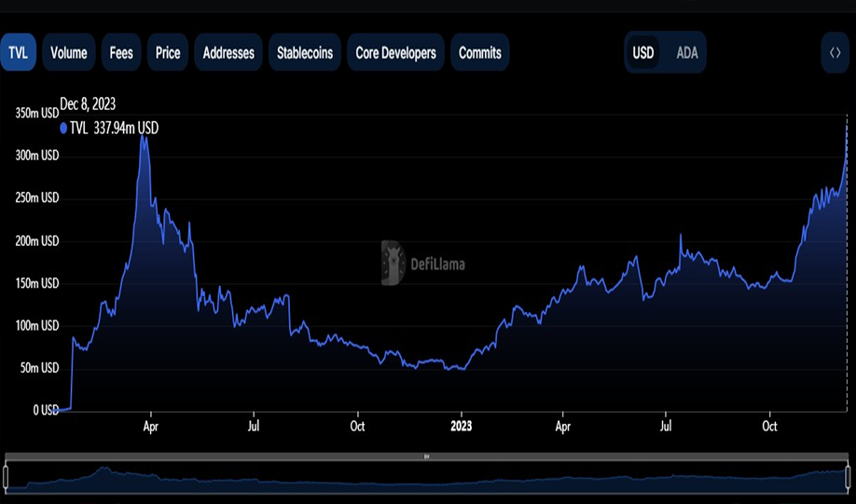Display the Commits chart
Image resolution: width=856 pixels, height=504 pixels.
tap(480, 52)
